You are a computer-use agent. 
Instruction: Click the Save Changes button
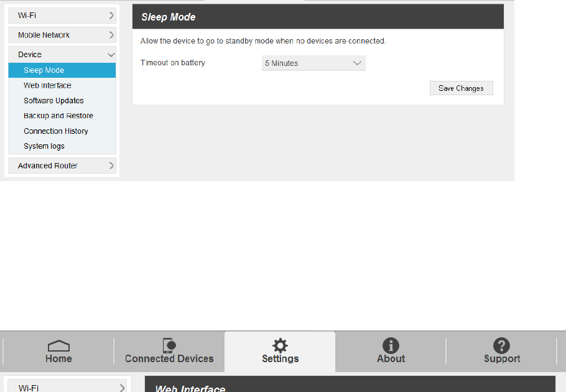pos(462,88)
